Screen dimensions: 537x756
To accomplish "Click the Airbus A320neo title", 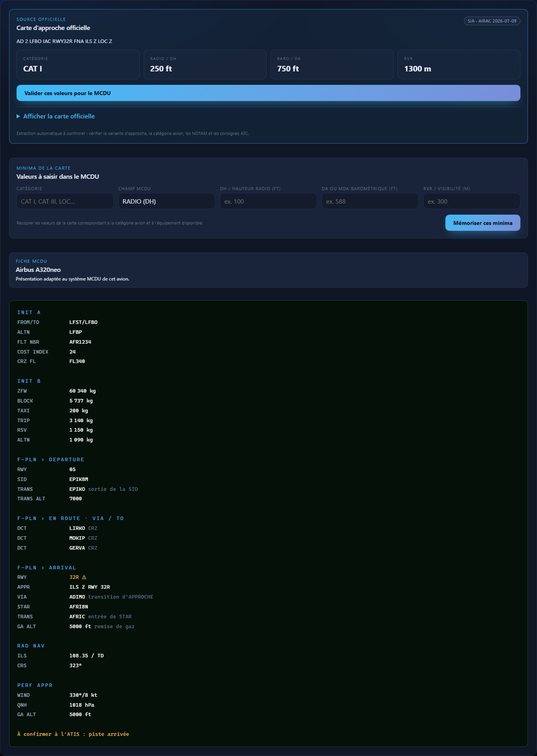I will coord(38,270).
